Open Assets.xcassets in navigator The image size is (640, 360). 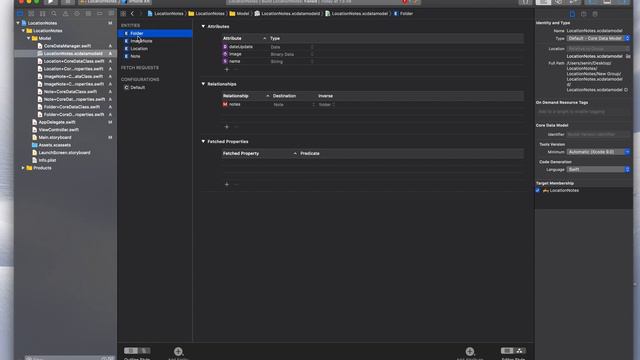pyautogui.click(x=54, y=145)
